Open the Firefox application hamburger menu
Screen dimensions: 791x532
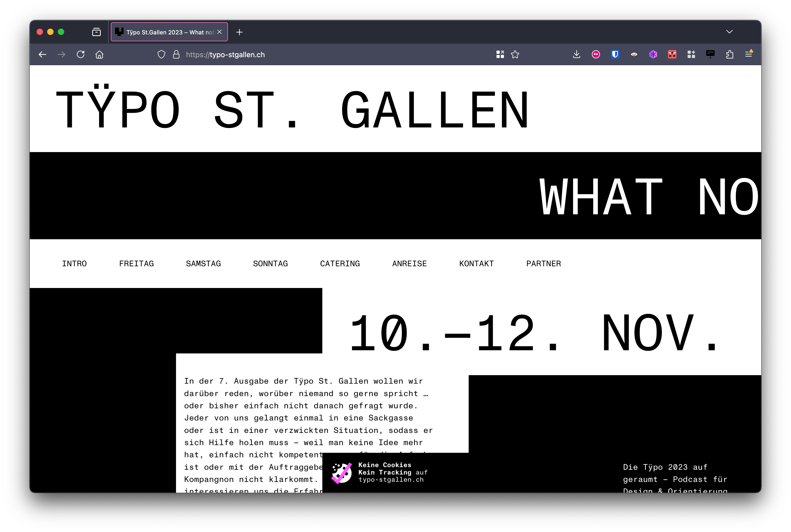click(x=749, y=54)
